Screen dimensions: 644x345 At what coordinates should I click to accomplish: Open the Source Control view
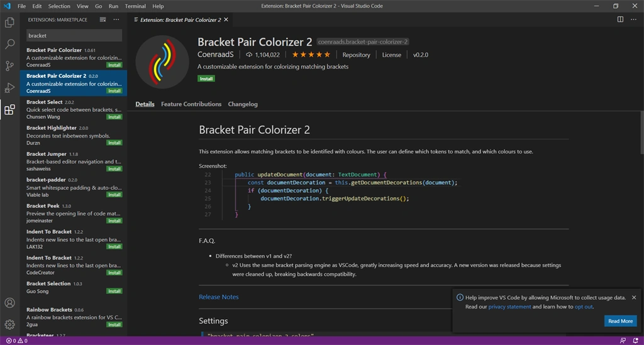9,65
